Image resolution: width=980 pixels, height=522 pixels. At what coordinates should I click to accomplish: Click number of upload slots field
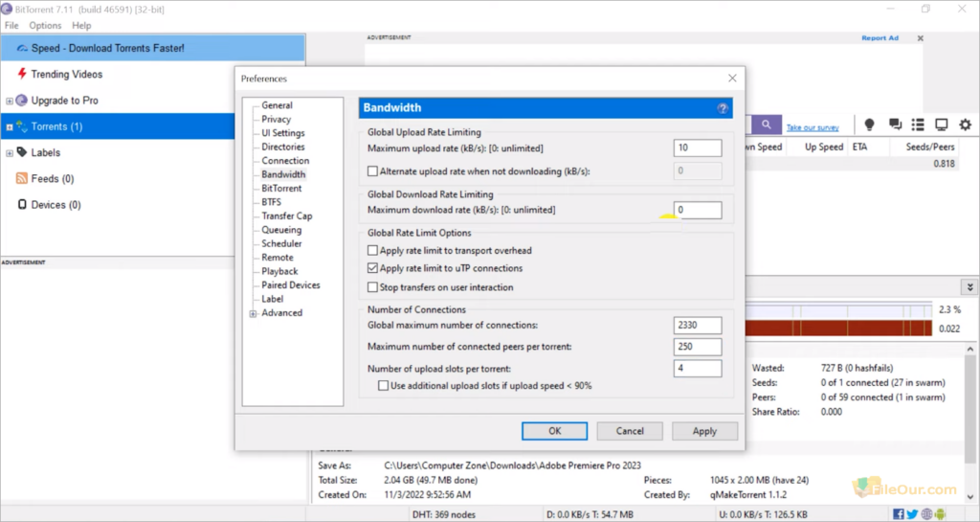point(698,368)
